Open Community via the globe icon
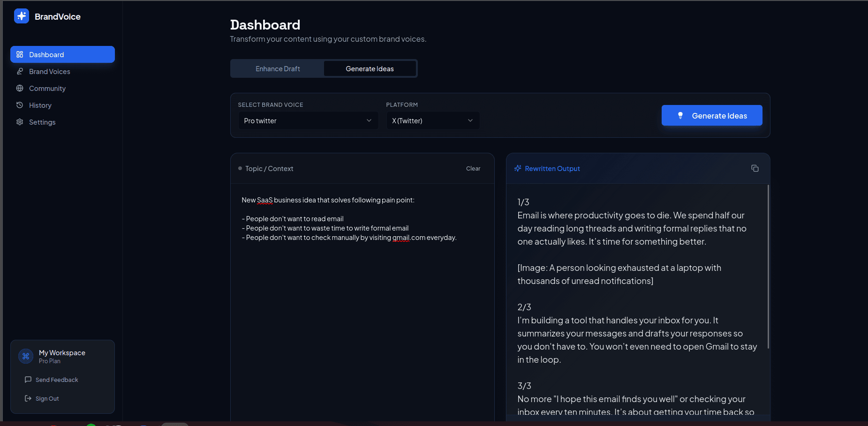Image resolution: width=868 pixels, height=426 pixels. [20, 88]
